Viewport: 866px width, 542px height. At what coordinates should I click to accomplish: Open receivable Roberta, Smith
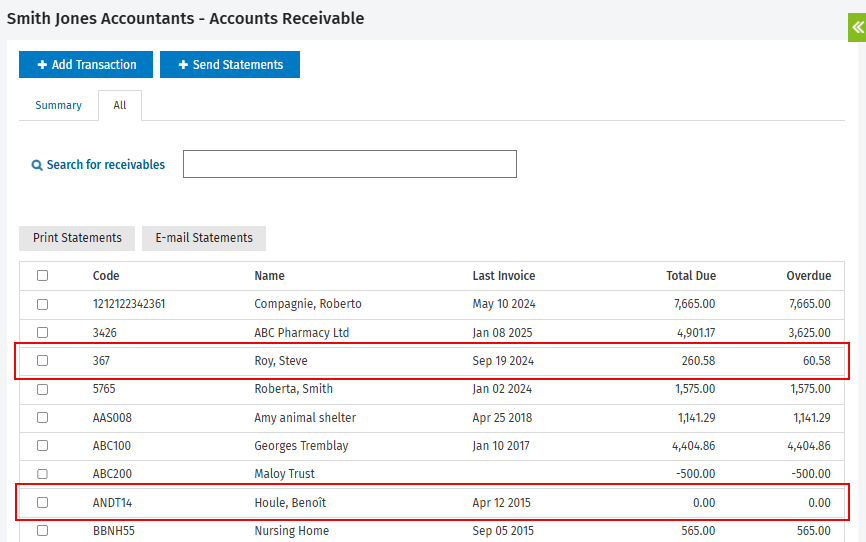[x=293, y=389]
